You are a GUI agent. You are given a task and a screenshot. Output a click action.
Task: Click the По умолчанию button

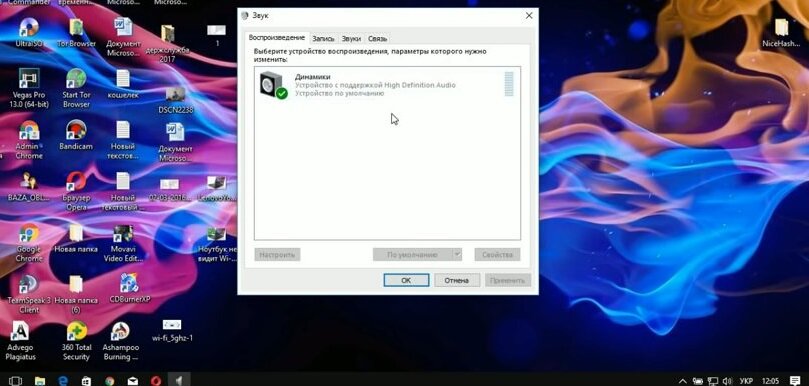coord(412,254)
